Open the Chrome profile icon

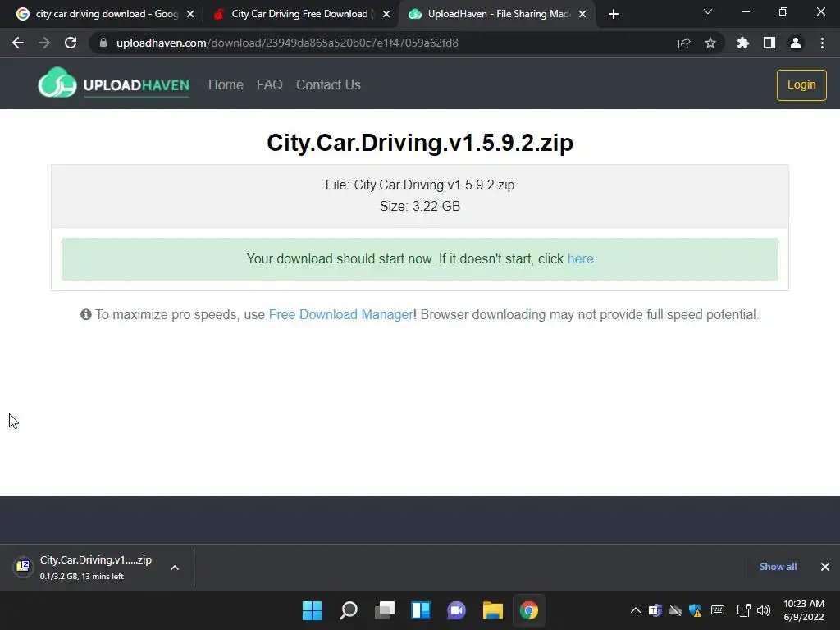(796, 43)
